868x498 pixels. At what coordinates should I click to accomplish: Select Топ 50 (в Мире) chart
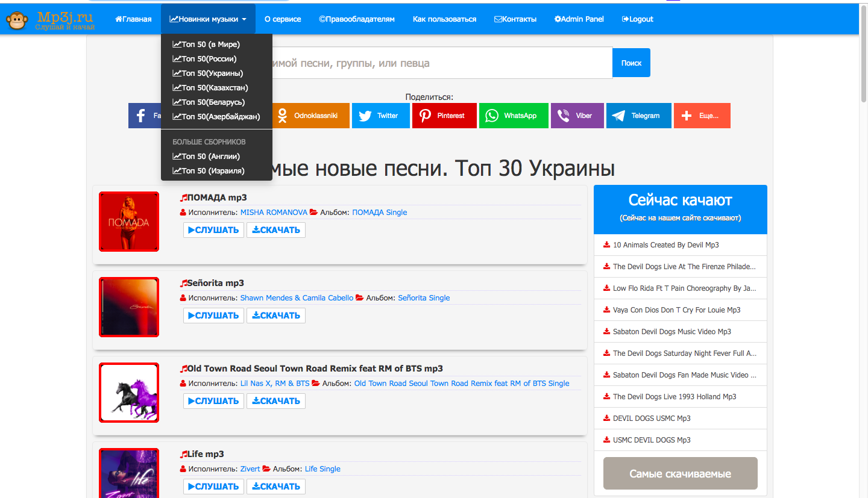tap(206, 45)
